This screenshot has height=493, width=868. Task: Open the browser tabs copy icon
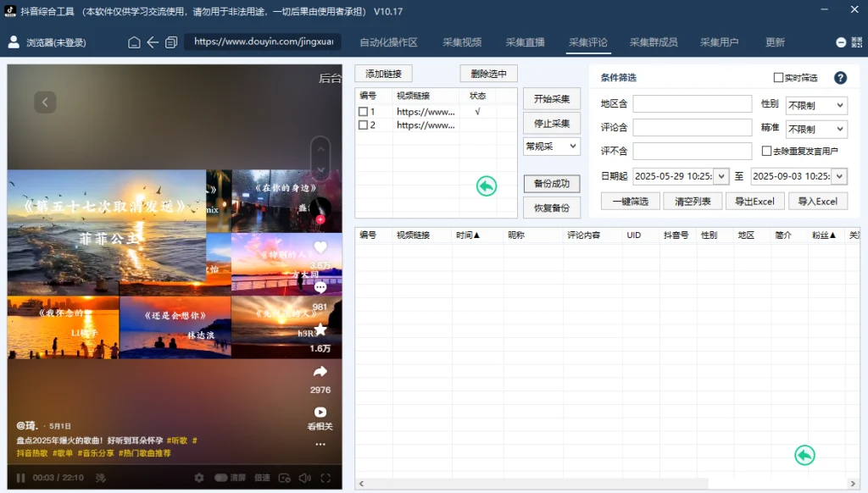171,42
